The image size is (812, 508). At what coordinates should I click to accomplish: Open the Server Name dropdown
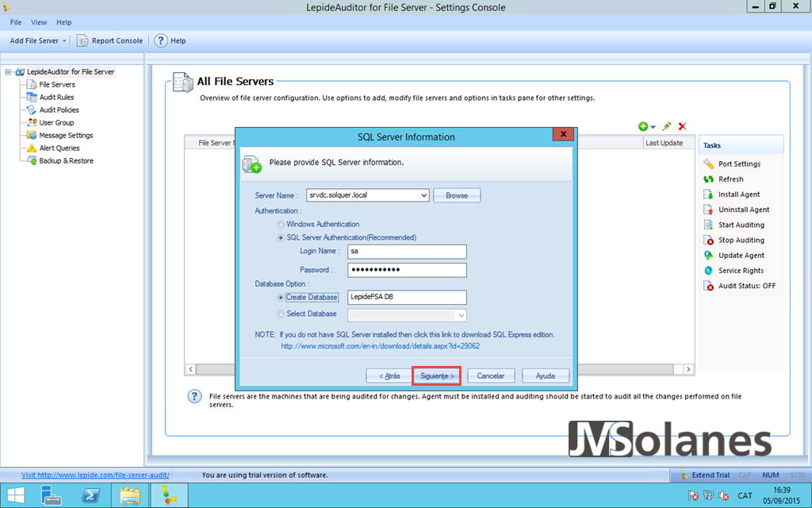click(x=423, y=195)
